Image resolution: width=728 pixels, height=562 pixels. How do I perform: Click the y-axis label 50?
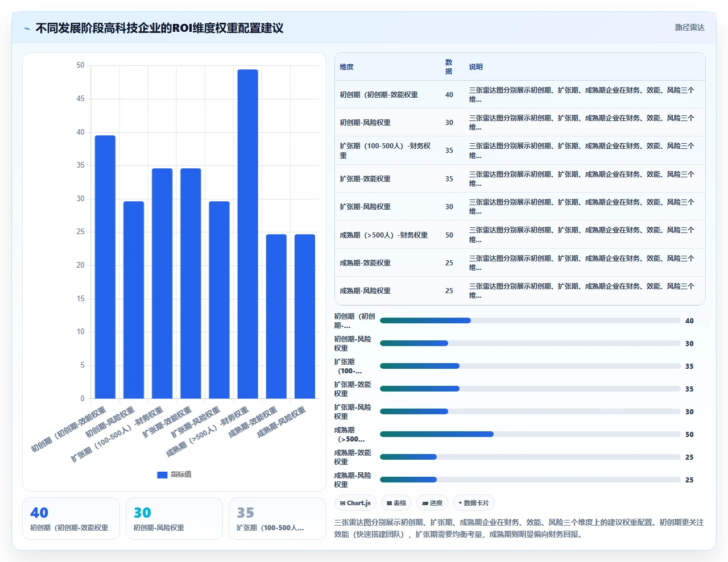tap(80, 65)
